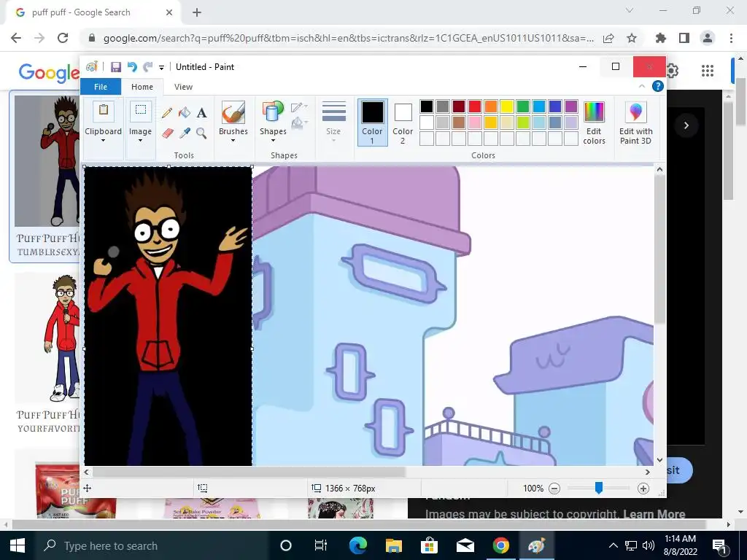Select the Color 1 button

372,122
